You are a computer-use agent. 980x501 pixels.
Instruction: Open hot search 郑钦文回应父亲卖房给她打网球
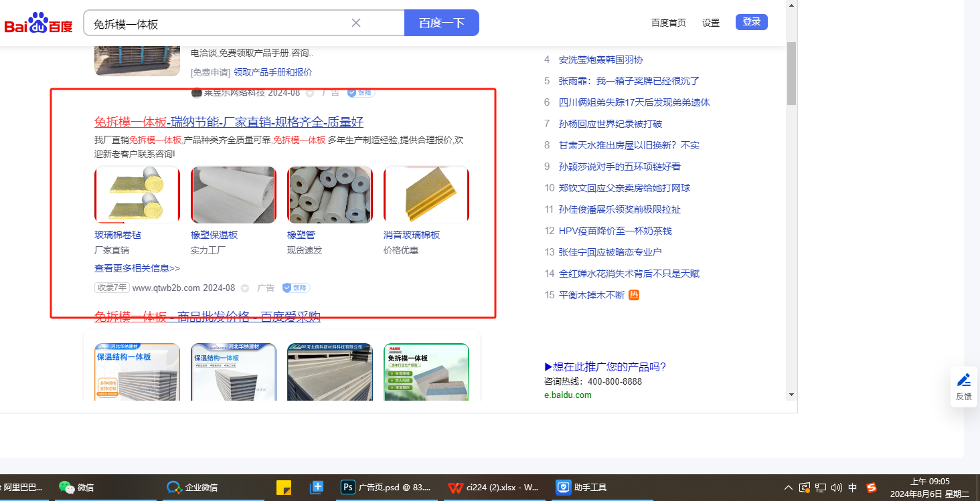click(x=625, y=188)
